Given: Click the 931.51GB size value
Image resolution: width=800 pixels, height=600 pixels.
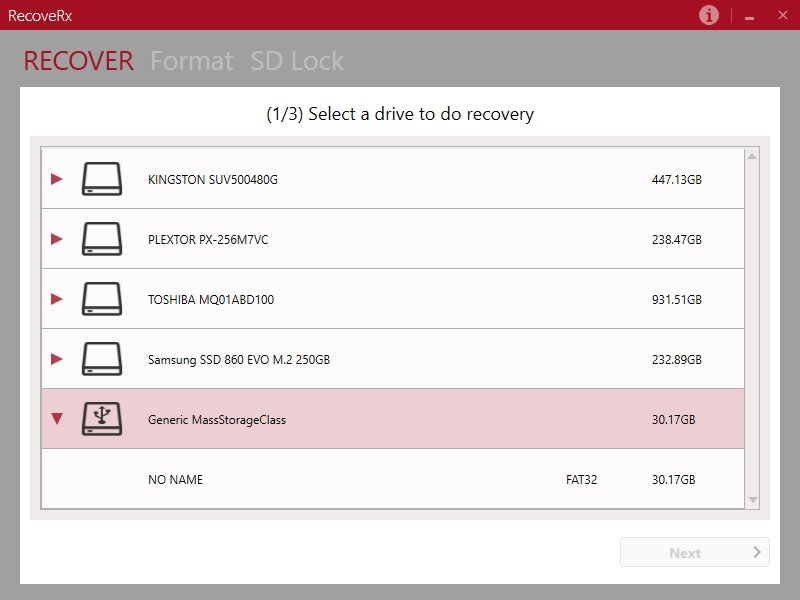Looking at the screenshot, I should tap(677, 299).
